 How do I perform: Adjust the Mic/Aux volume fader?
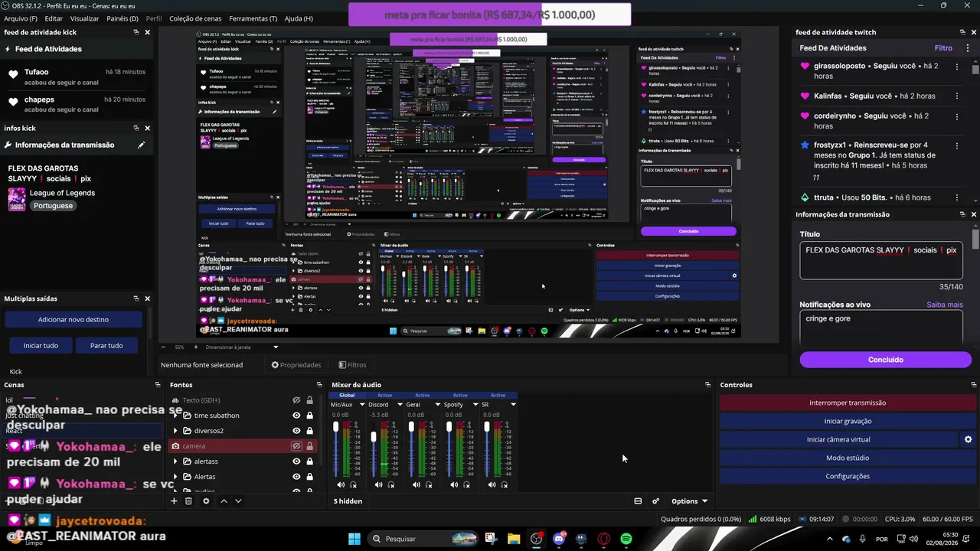click(x=335, y=427)
